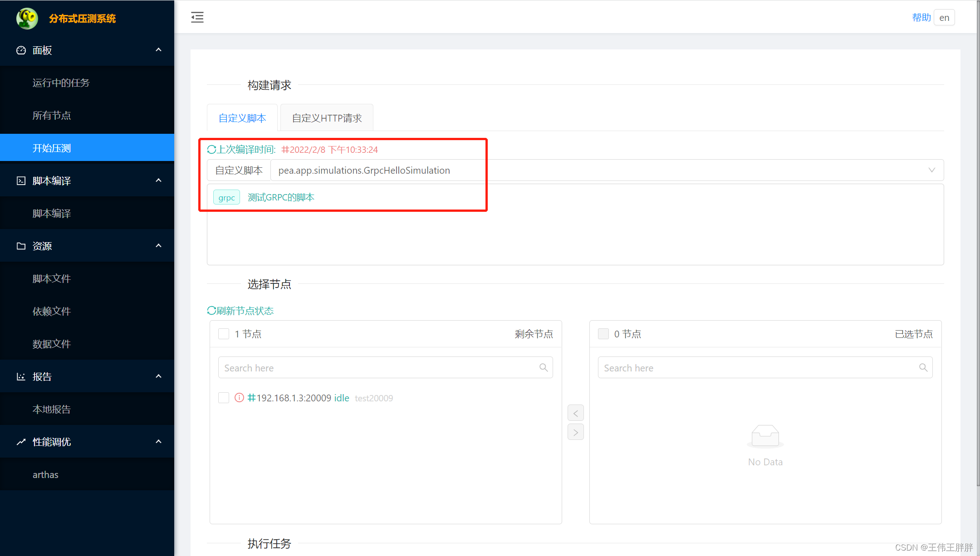Click the 分布式压测系统 logo icon
The width and height of the screenshot is (980, 556).
click(x=26, y=18)
